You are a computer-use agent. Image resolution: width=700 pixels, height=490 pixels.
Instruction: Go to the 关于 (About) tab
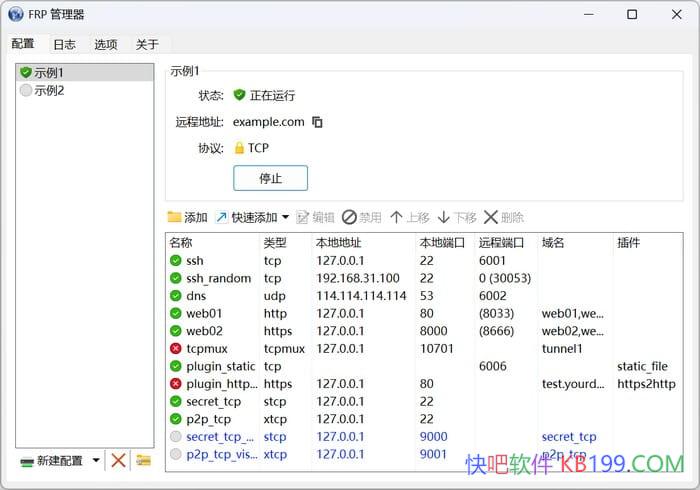click(x=147, y=44)
